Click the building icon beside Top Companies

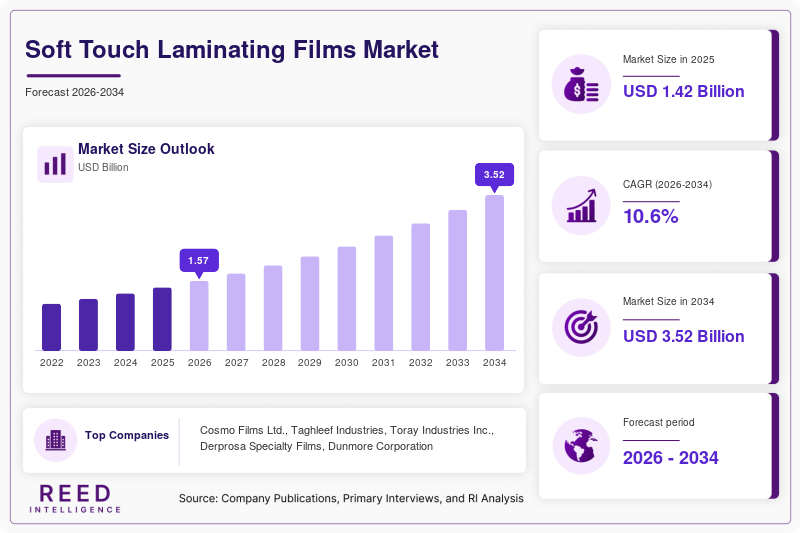(x=56, y=440)
